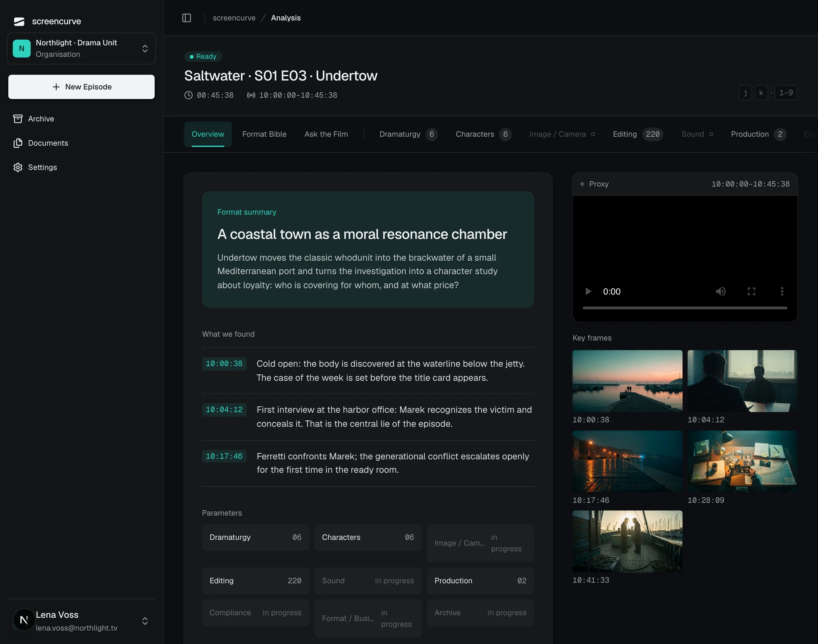
Task: Open key frame thumbnail at 10:17:46
Action: 627,462
